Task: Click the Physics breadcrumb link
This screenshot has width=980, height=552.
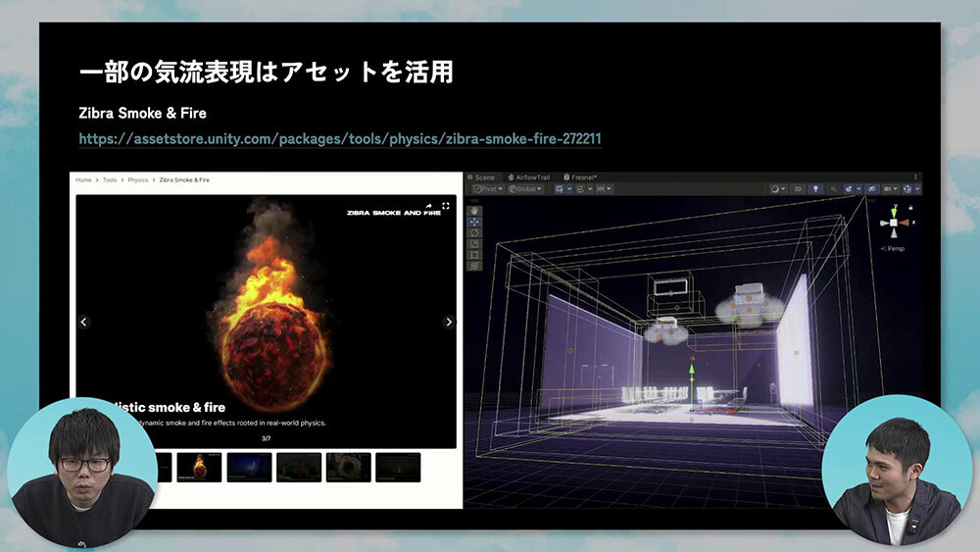Action: click(138, 180)
